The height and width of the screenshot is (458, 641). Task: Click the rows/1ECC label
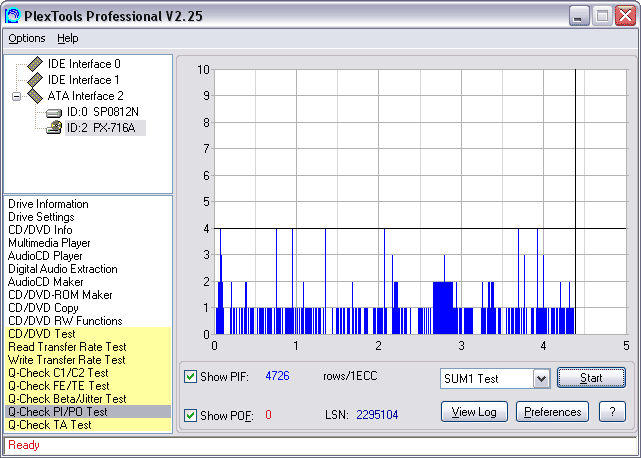[350, 376]
